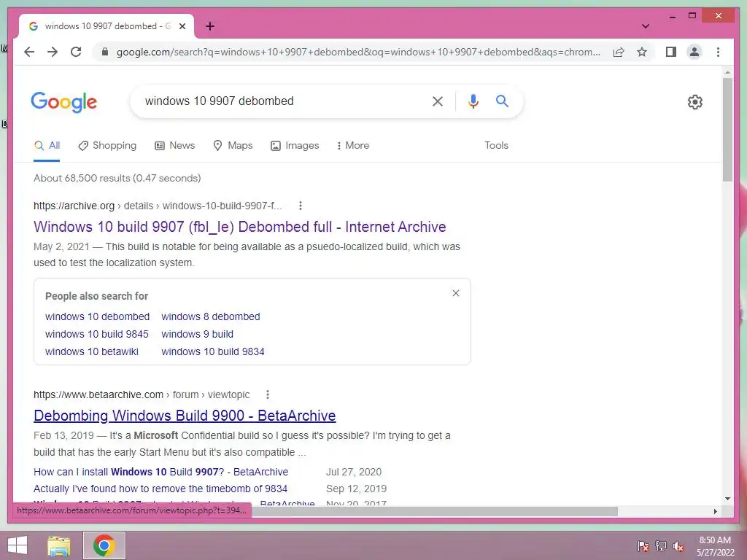Open 'Debombing Windows Build 9900 - BetaArchive' result
The image size is (747, 560).
coord(185,416)
